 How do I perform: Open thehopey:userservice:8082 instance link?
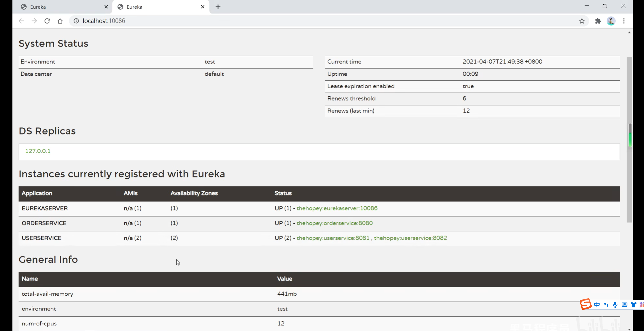(x=410, y=238)
